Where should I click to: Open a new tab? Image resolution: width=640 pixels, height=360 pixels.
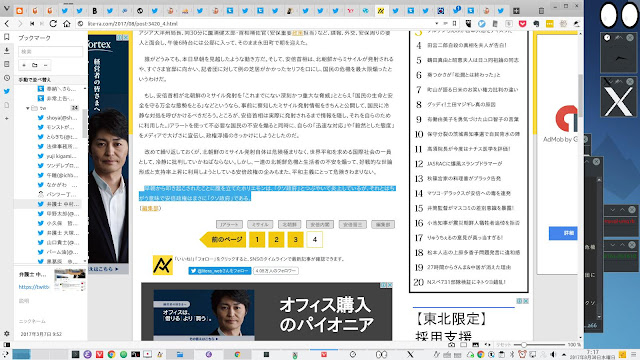[x=516, y=11]
